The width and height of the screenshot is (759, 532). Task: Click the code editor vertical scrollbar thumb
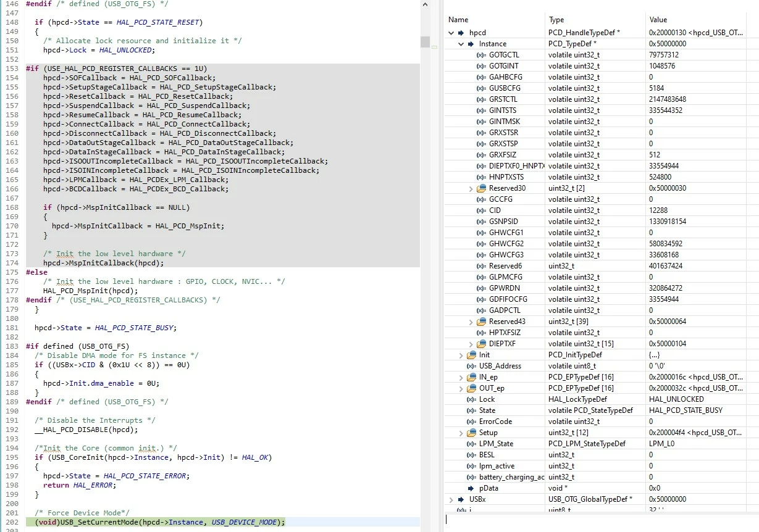[x=425, y=41]
